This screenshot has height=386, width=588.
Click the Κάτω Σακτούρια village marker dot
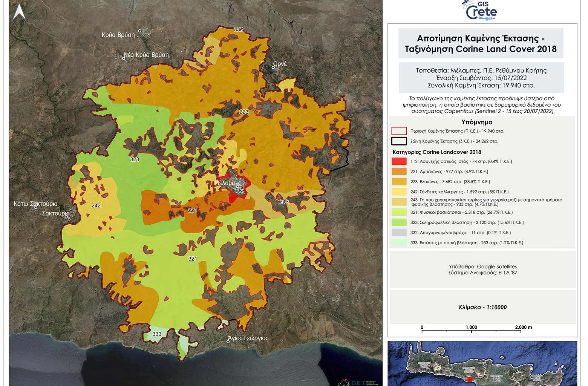click(35, 207)
